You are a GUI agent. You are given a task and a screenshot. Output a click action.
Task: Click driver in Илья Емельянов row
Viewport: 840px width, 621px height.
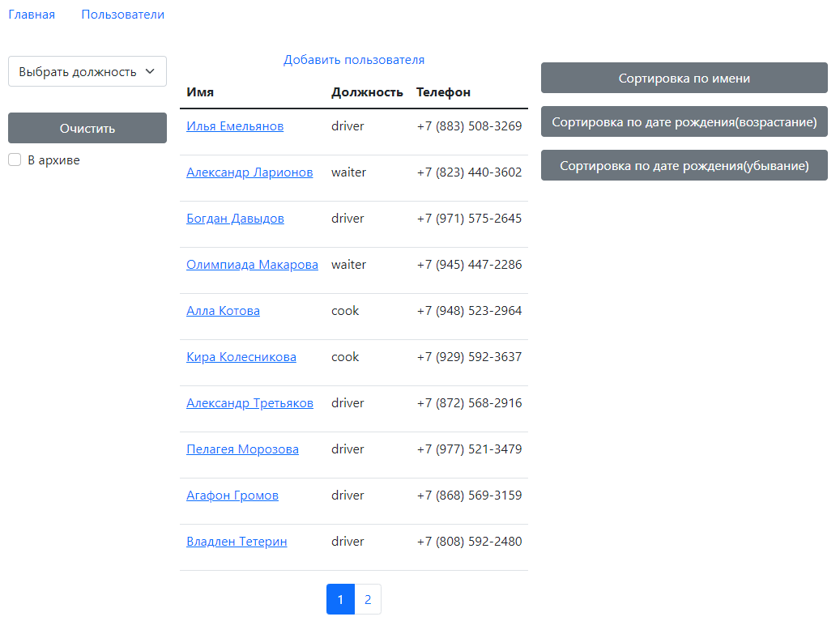pyautogui.click(x=348, y=126)
